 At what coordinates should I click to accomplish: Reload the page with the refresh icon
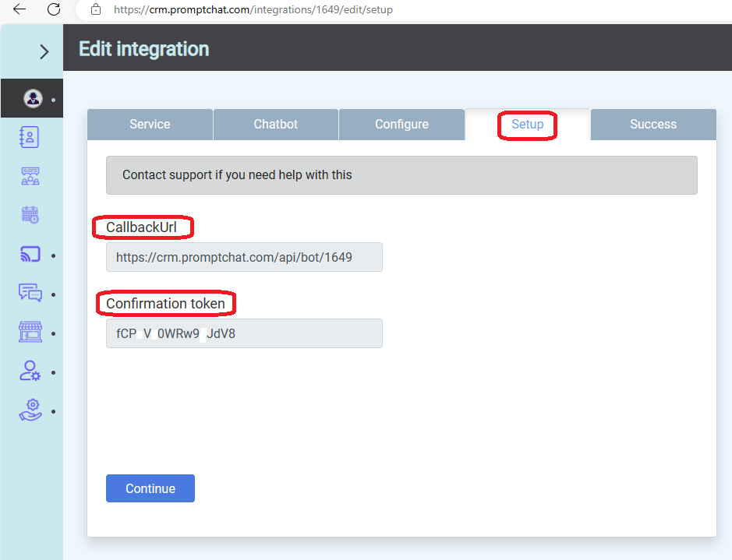coord(54,9)
